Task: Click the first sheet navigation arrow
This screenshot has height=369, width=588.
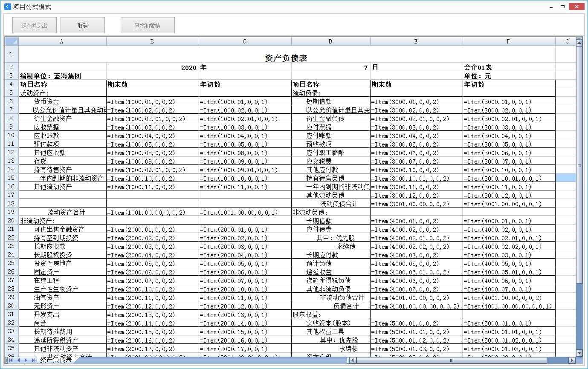Action: [10, 360]
